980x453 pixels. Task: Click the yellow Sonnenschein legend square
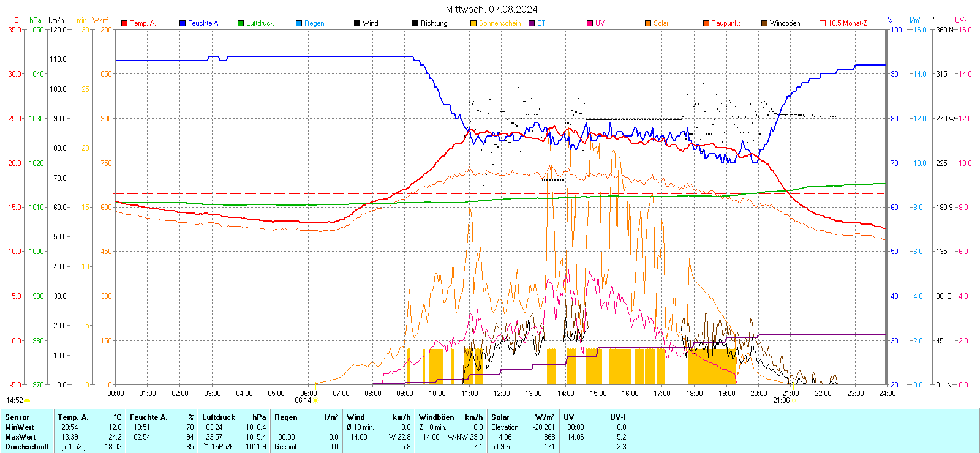tap(473, 23)
